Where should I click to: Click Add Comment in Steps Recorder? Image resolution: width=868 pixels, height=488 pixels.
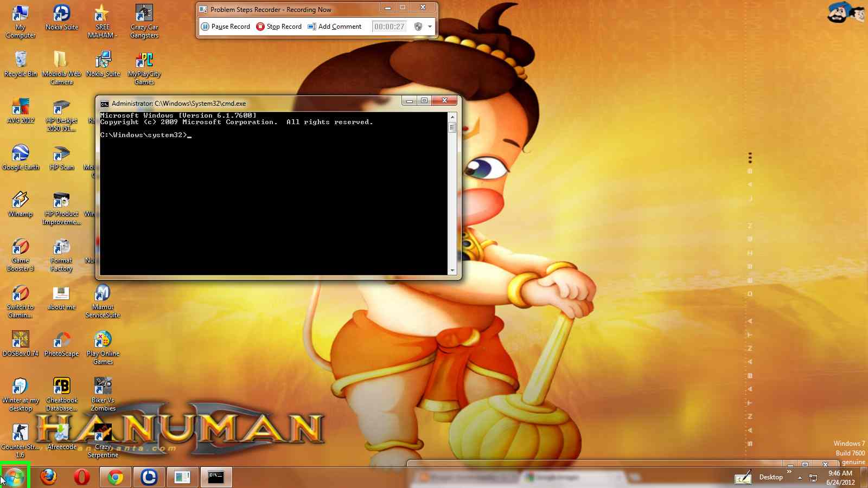point(335,27)
